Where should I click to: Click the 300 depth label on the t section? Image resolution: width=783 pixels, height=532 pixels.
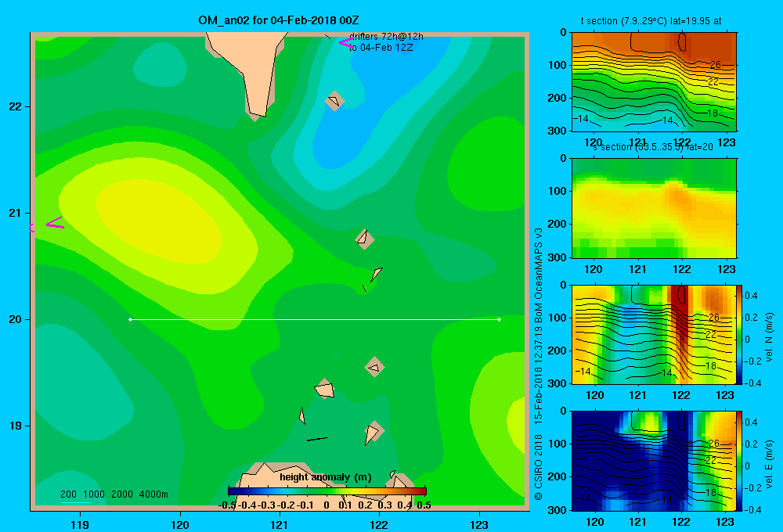(557, 131)
